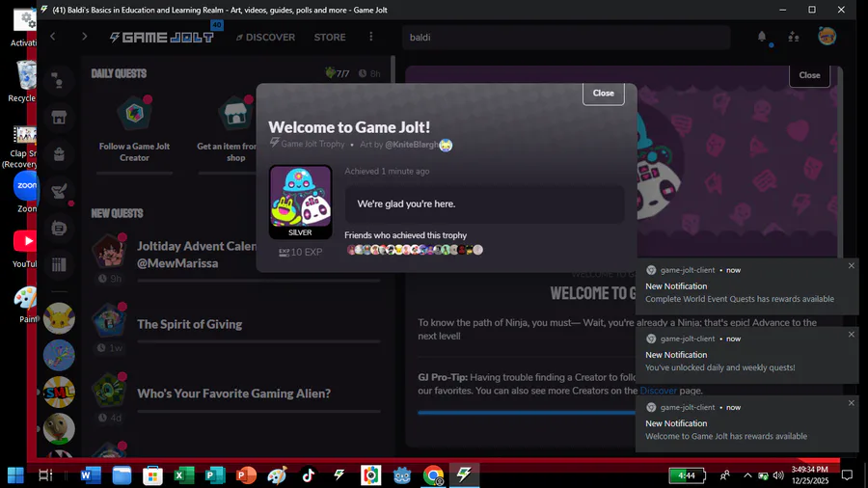Screen dimensions: 868x488
Task: Open 'Welcome to Game Jolt has rewards available' toast
Action: coord(747,423)
